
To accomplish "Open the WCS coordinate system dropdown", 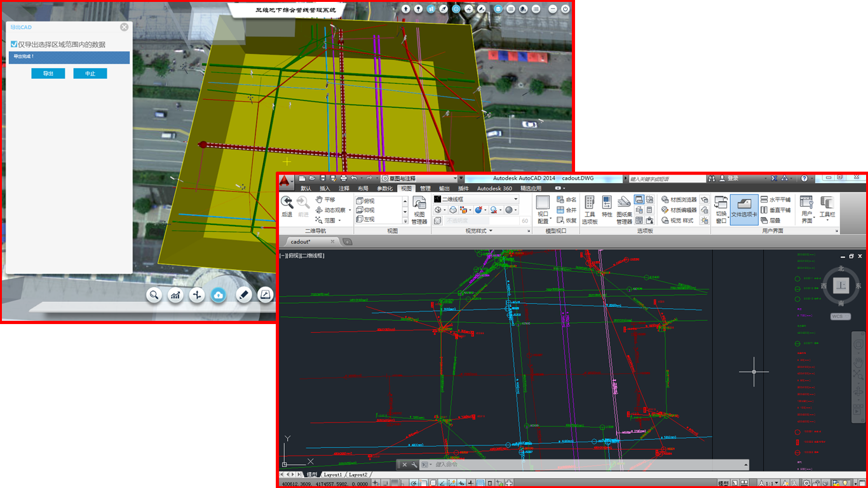I will (x=840, y=316).
